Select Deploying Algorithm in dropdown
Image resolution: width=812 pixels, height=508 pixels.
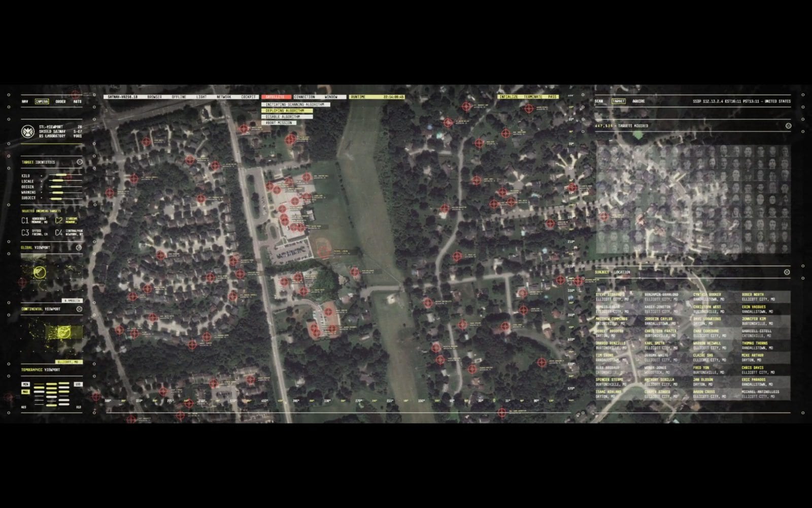287,111
